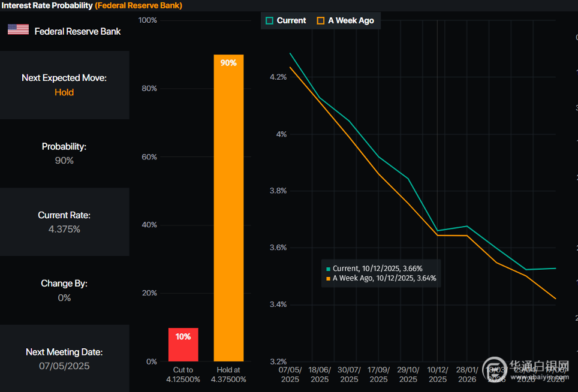The image size is (578, 392).
Task: Click the 'Hold at 4.37500%' axis label
Action: (228, 375)
